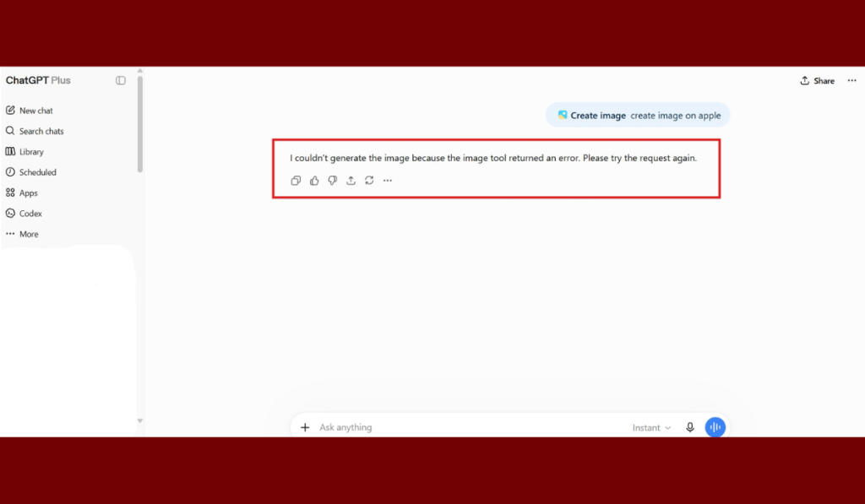The image size is (865, 504).
Task: Click the Share button
Action: click(817, 80)
